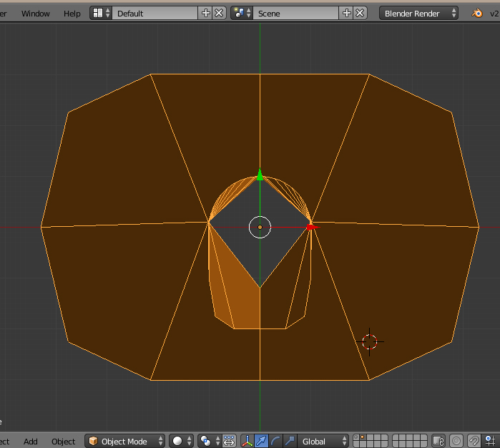The width and height of the screenshot is (500, 448).
Task: Toggle the 3D manipulator widget icon
Action: click(x=247, y=441)
